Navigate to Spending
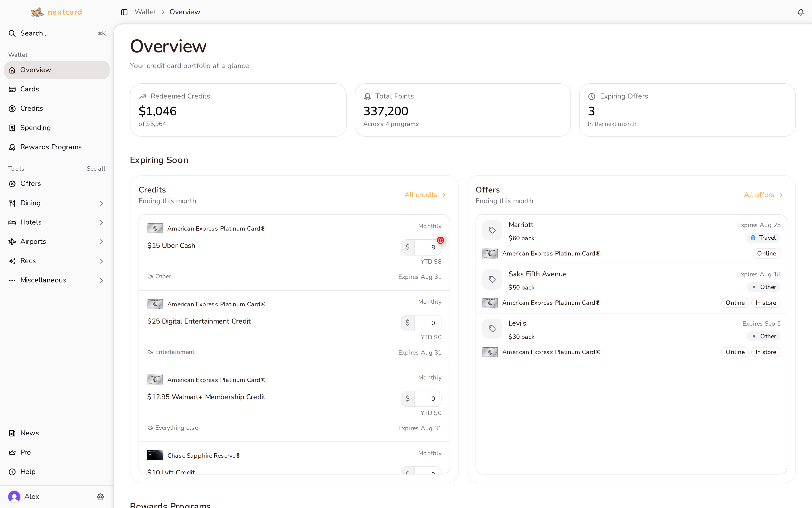The image size is (812, 508). [x=57, y=128]
